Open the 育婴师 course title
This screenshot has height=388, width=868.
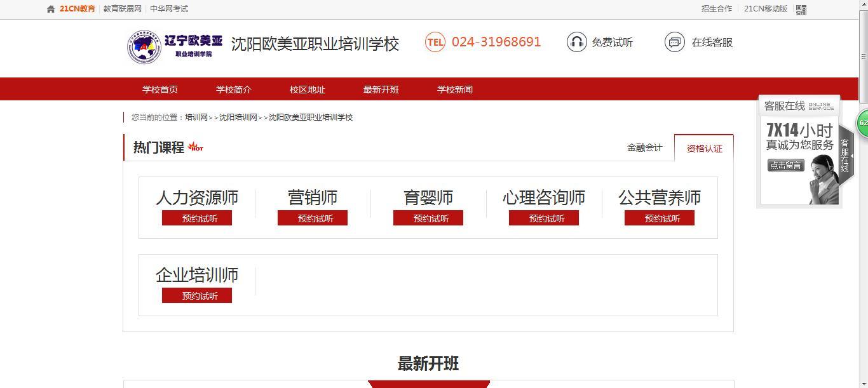(428, 197)
